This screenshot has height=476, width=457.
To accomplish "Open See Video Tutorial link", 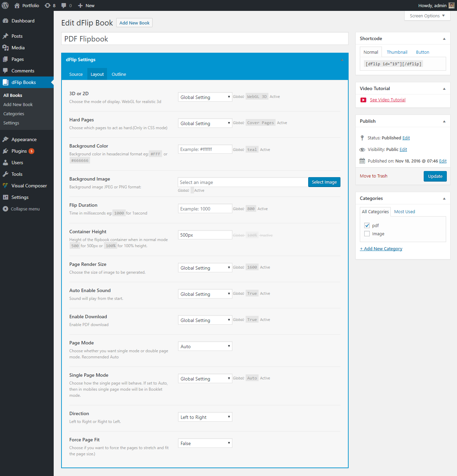I will tap(388, 100).
